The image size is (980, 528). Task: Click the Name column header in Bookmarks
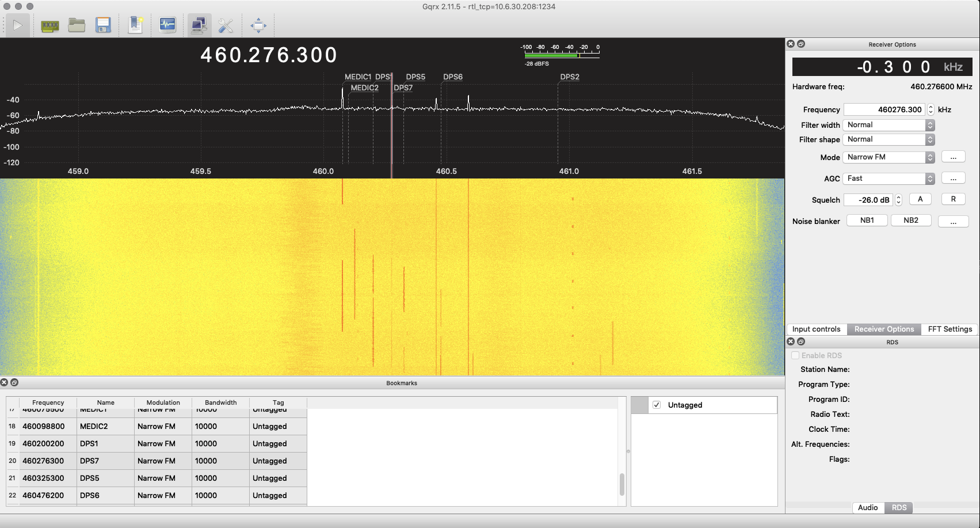[106, 402]
